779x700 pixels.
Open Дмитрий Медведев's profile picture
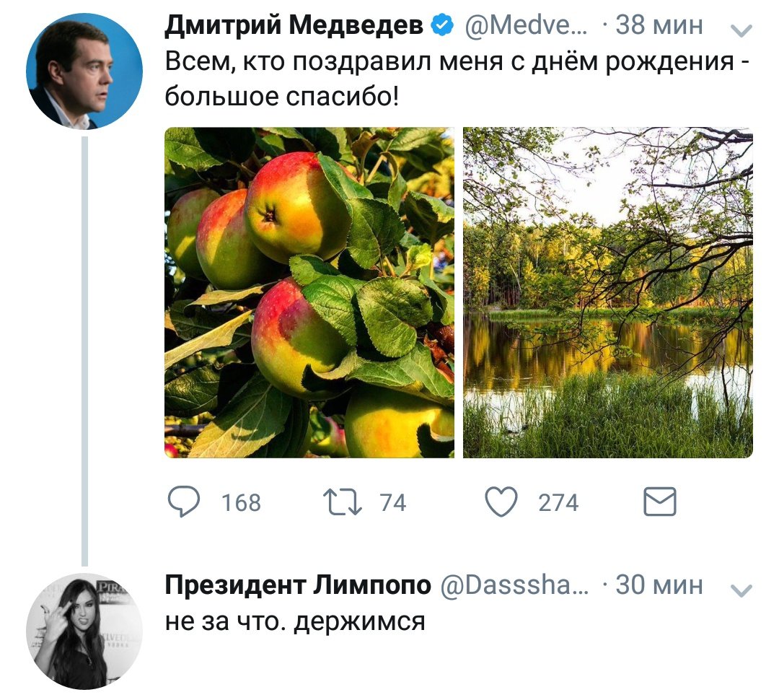coord(84,71)
